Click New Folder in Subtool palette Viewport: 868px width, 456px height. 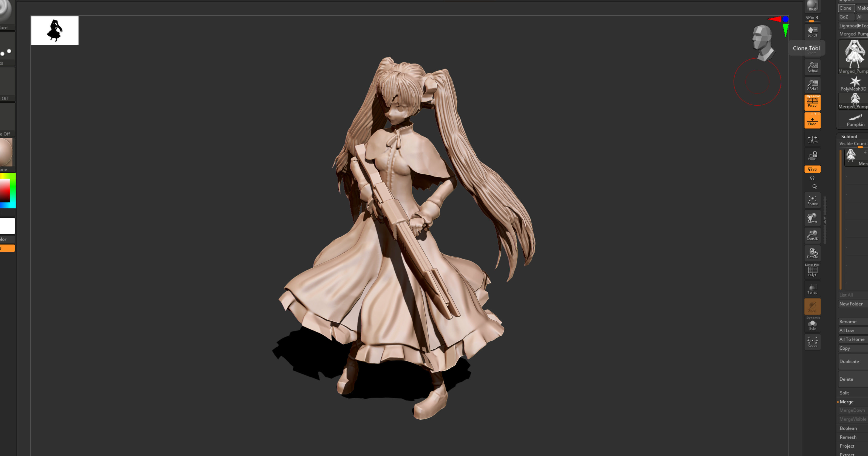point(853,304)
